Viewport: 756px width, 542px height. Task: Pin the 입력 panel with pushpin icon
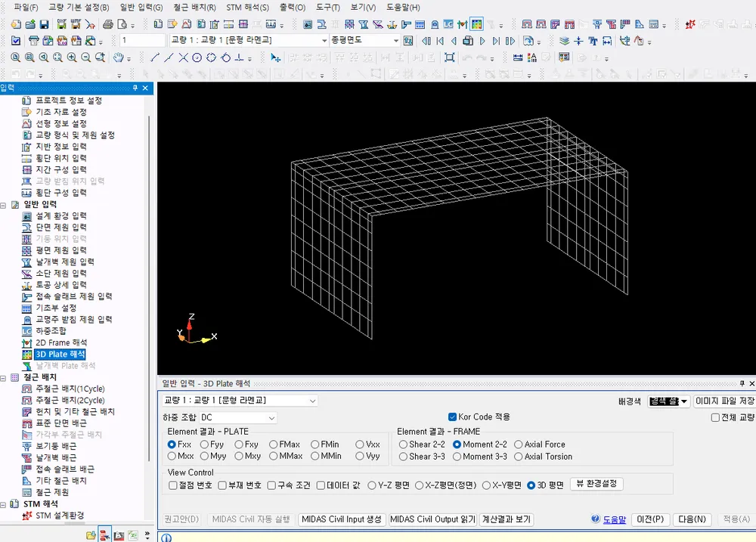(x=135, y=88)
